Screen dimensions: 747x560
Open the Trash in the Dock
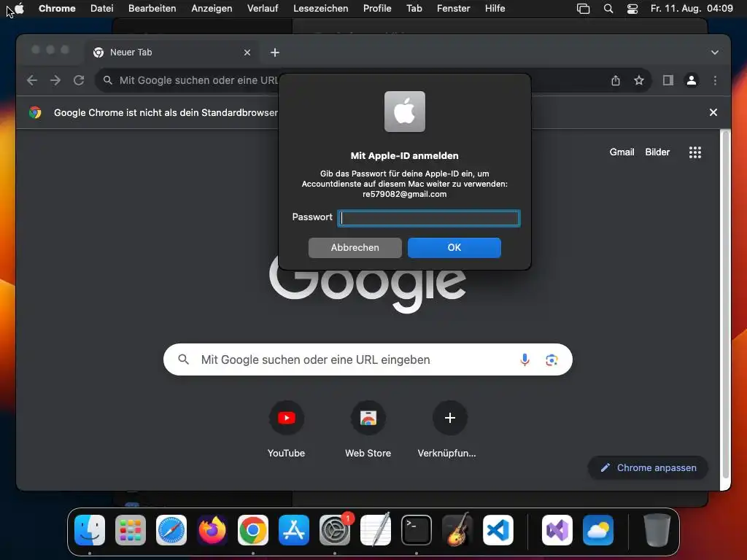[x=657, y=530]
